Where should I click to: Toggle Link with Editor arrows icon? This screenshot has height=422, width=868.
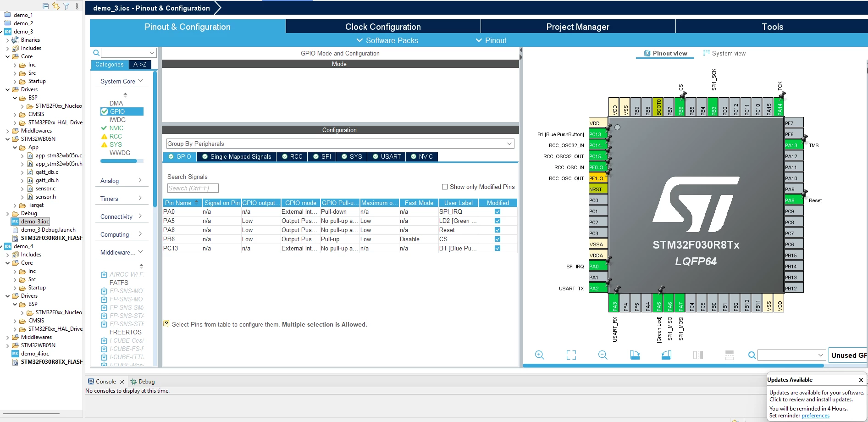tap(56, 6)
